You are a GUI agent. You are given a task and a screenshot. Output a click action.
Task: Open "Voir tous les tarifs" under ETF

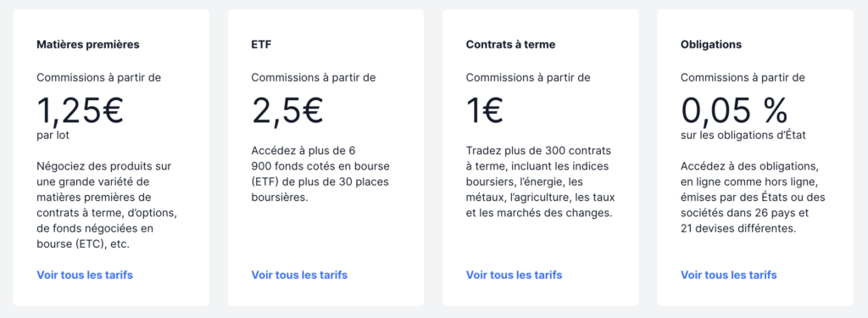pos(299,275)
